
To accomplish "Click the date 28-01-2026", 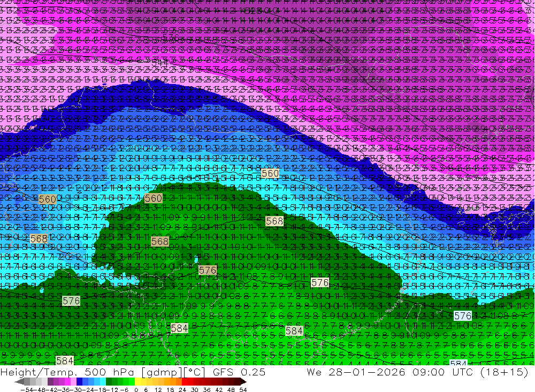I will tap(367, 372).
